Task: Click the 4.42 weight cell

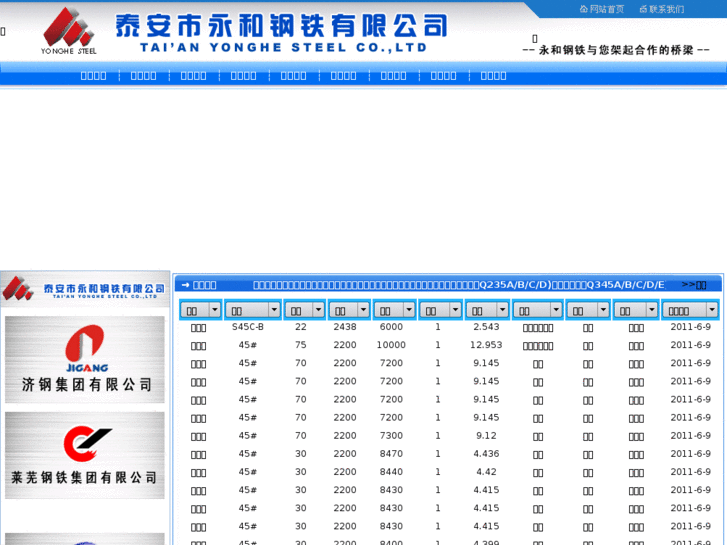Action: (x=486, y=472)
